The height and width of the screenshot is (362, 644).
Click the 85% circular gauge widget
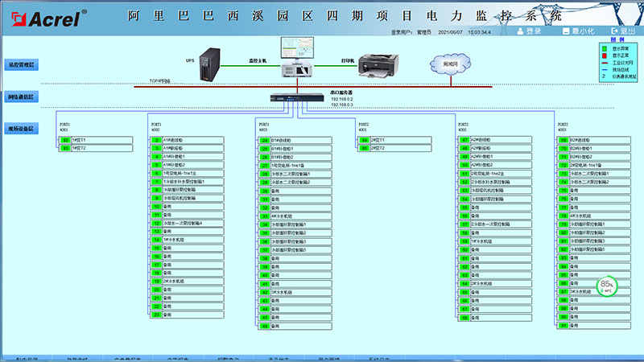coord(607,285)
